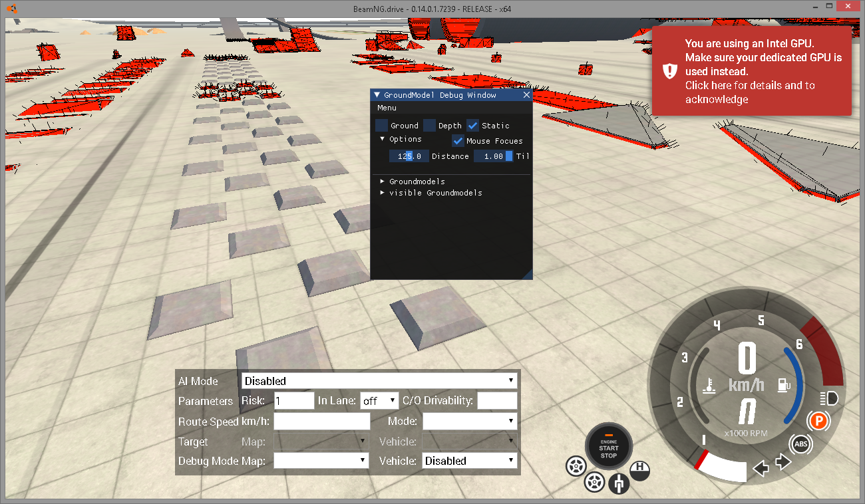Click the Route Speed km/h input field
The image size is (865, 504).
pos(322,421)
